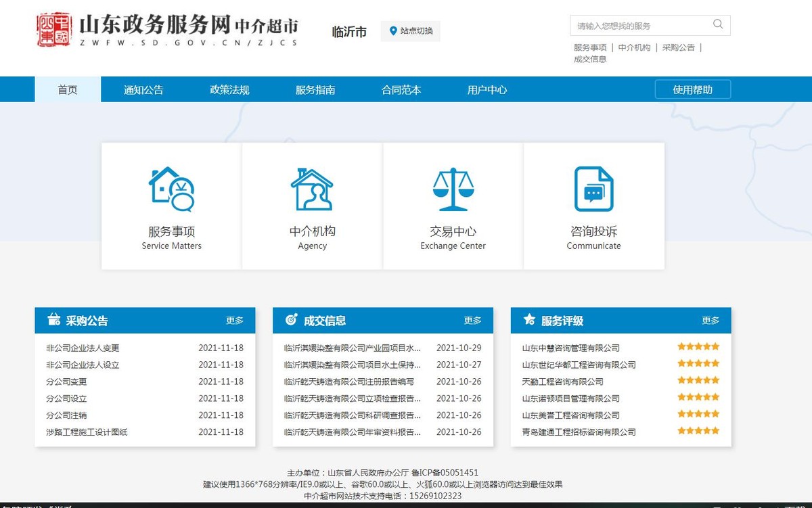The height and width of the screenshot is (508, 812).
Task: Open 咨询投诉 (Communicate) chat icon
Action: (x=593, y=189)
